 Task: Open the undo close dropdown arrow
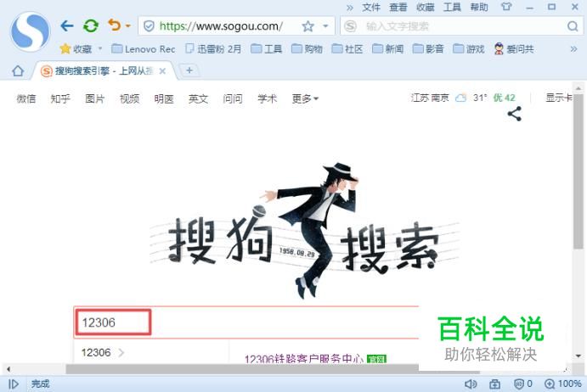pyautogui.click(x=128, y=25)
